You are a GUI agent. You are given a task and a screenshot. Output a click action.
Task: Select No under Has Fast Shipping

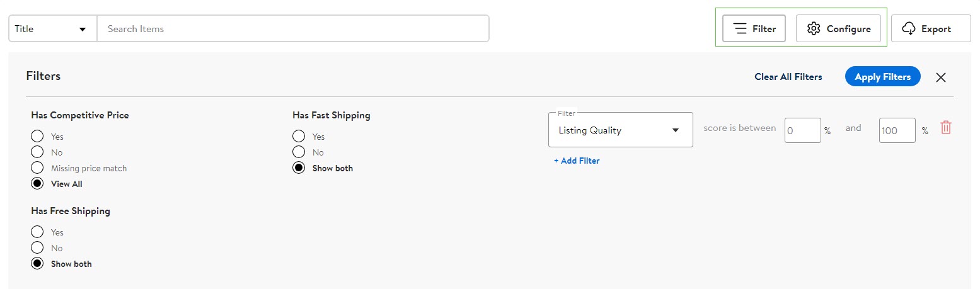(299, 152)
